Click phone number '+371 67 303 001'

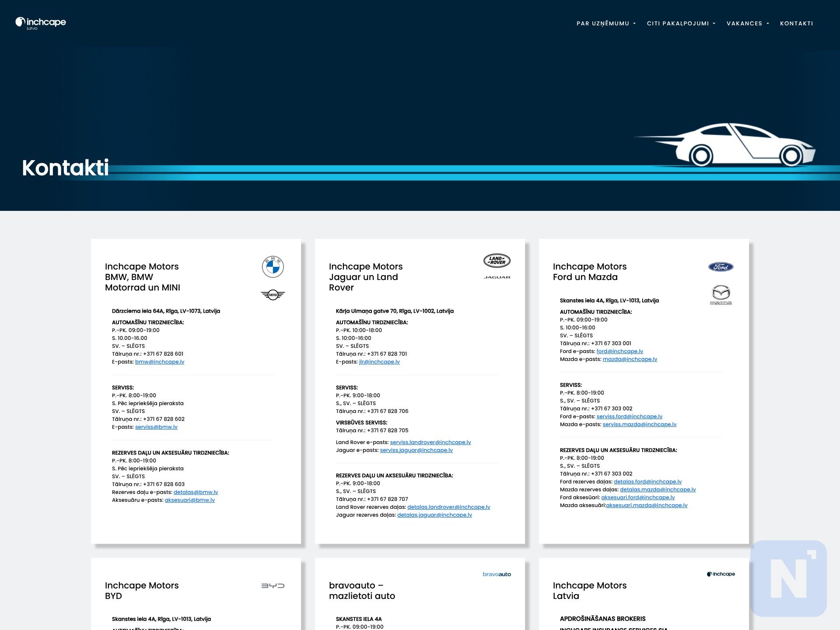(611, 343)
